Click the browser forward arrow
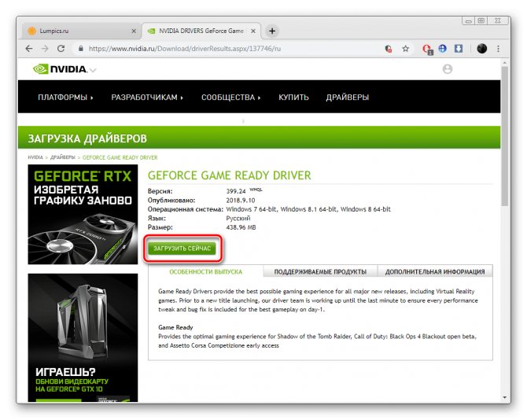 click(x=45, y=49)
